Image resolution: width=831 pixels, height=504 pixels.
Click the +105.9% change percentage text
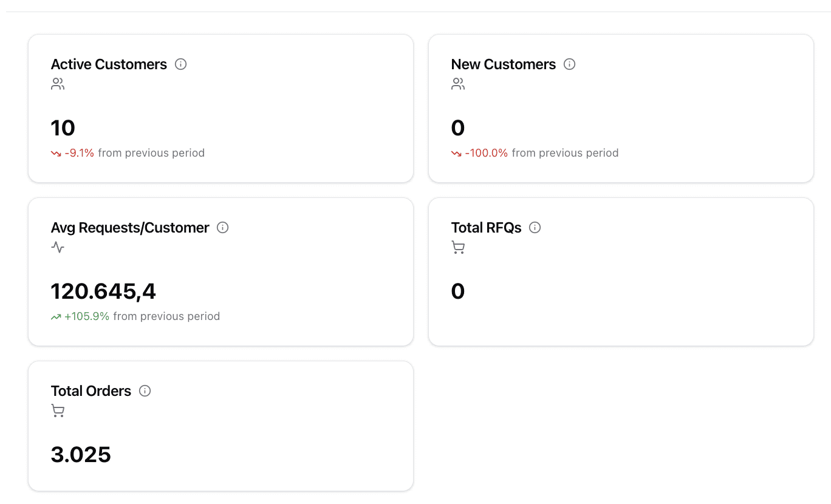[x=87, y=316]
